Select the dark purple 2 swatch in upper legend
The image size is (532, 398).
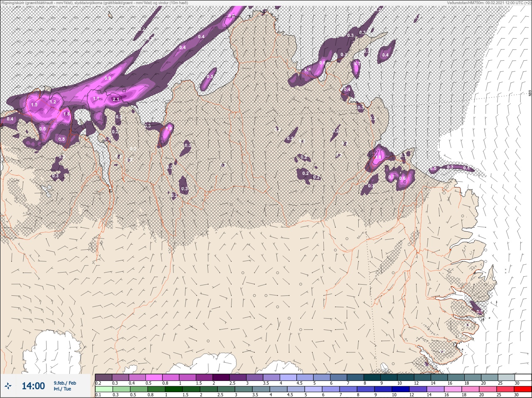221,377
